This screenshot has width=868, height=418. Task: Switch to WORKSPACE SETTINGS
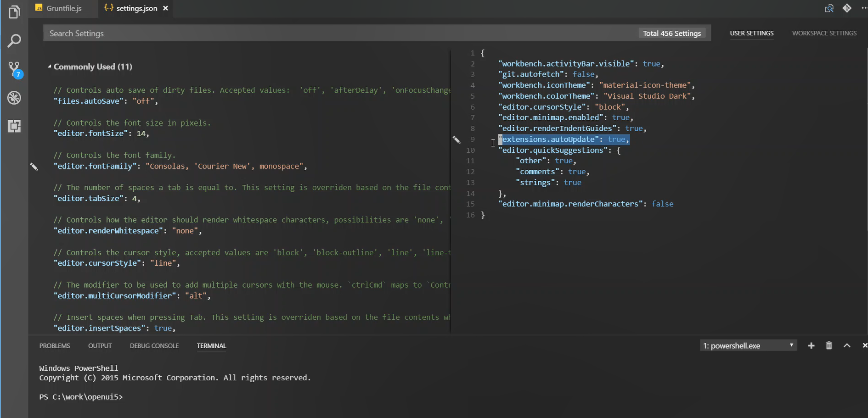[824, 33]
